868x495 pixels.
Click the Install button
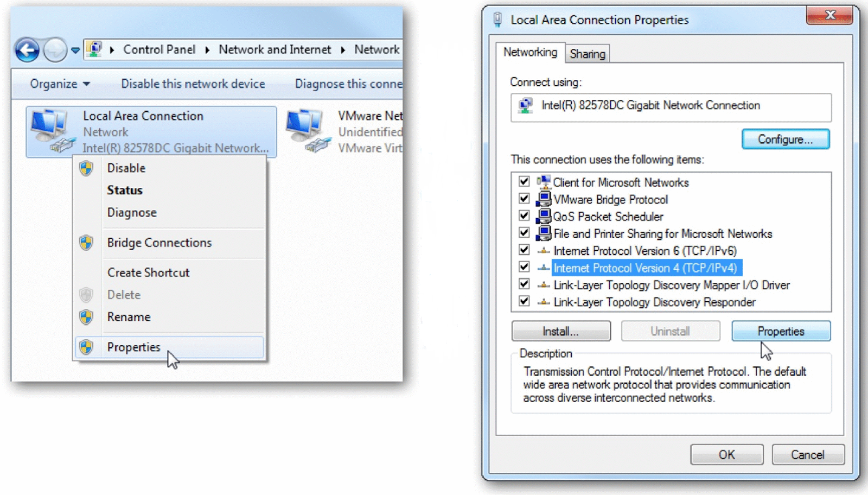tap(561, 331)
